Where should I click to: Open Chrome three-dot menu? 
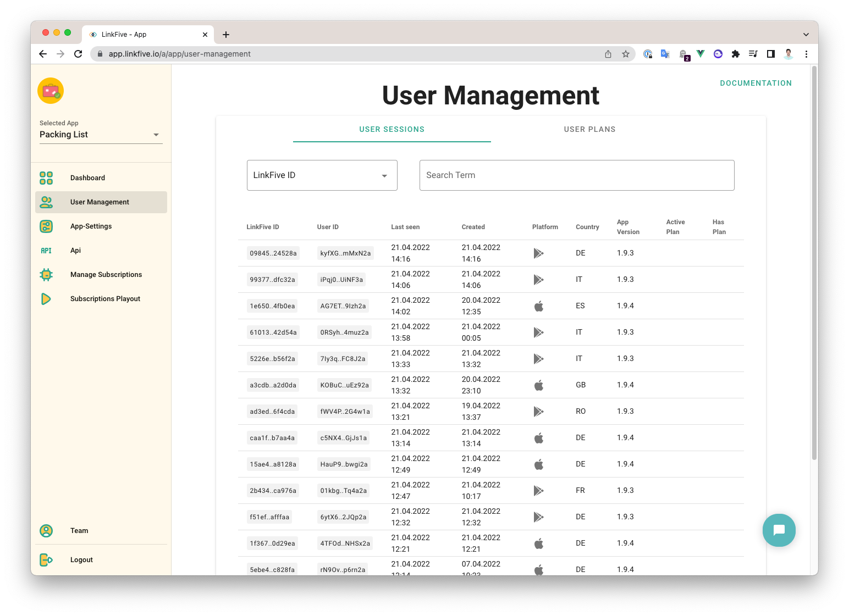click(806, 54)
